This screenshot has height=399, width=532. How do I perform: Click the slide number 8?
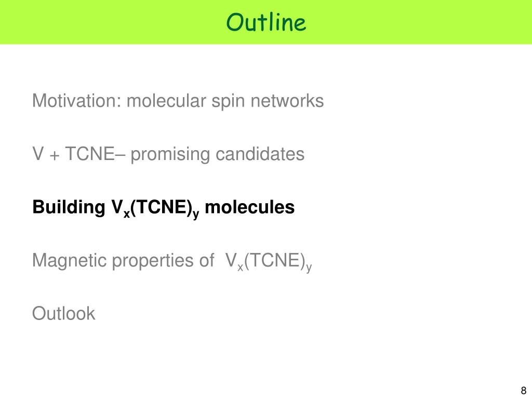[x=524, y=390]
